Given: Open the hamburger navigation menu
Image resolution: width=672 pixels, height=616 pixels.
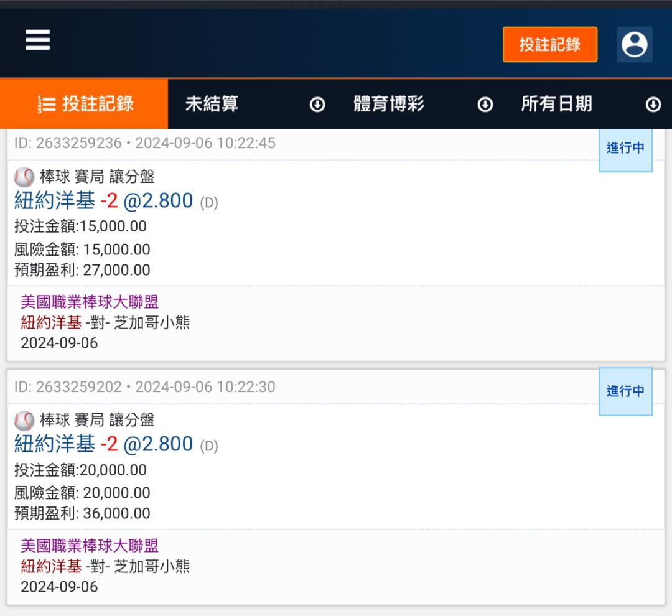Looking at the screenshot, I should (38, 40).
